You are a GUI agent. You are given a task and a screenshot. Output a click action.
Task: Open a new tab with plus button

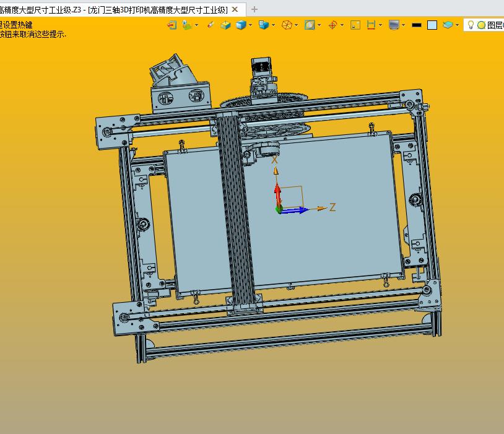coord(254,9)
